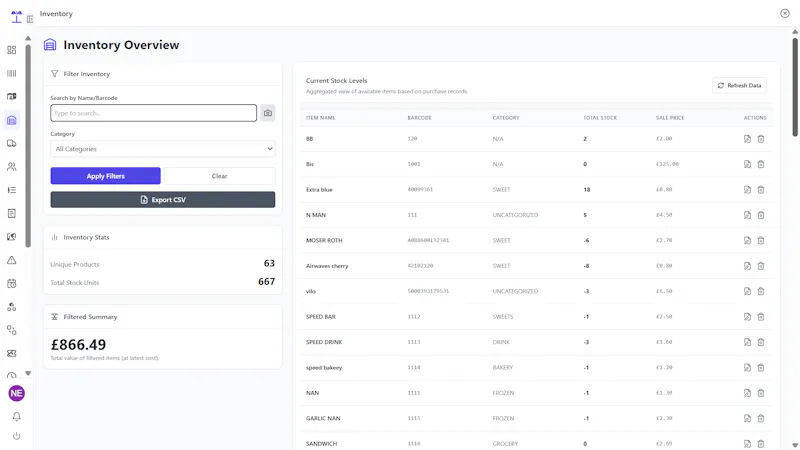This screenshot has height=450, width=800.
Task: Click barcode 5000393179531
Action: (428, 291)
